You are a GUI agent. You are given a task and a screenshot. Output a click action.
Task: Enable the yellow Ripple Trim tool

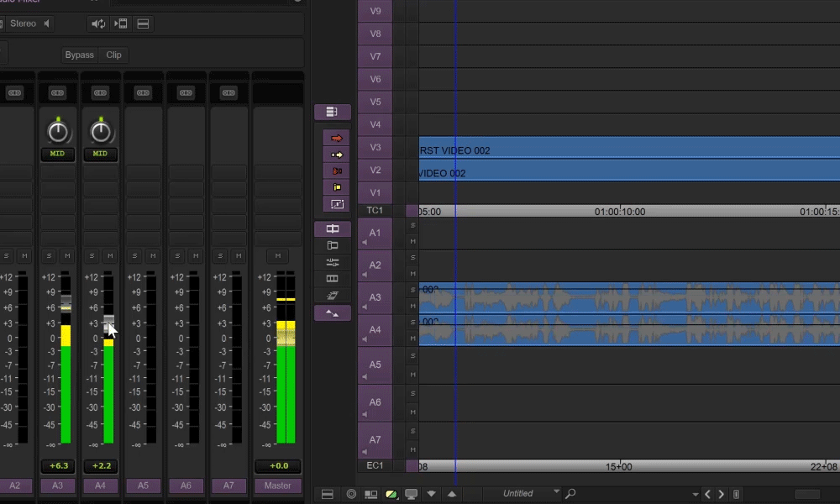[x=337, y=187]
